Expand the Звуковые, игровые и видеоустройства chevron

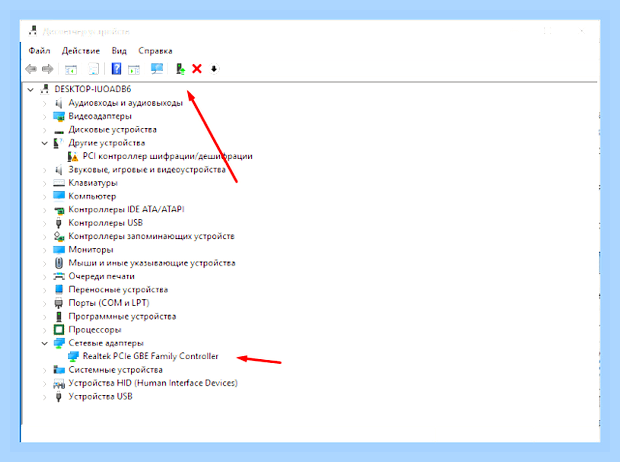[x=44, y=170]
